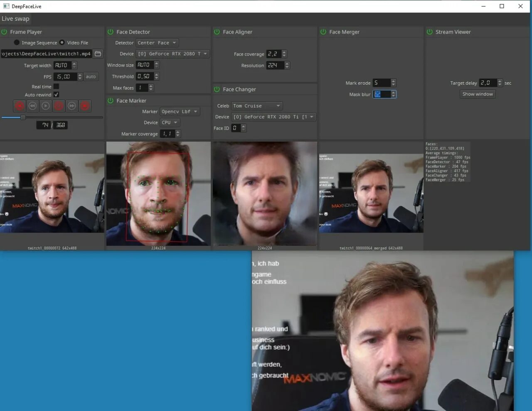This screenshot has height=411, width=532.
Task: Open the folder browse icon beside the file path
Action: click(98, 54)
